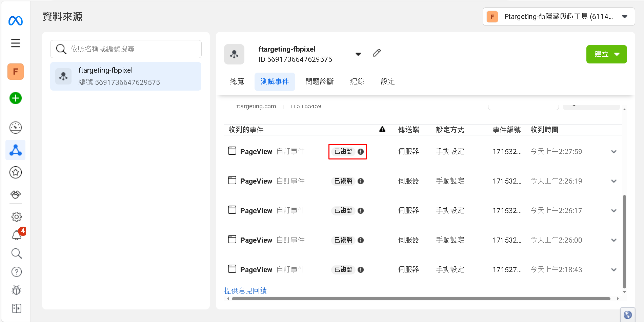The image size is (644, 322).
Task: Toggle the sidebar collapse panel icon
Action: (x=16, y=308)
